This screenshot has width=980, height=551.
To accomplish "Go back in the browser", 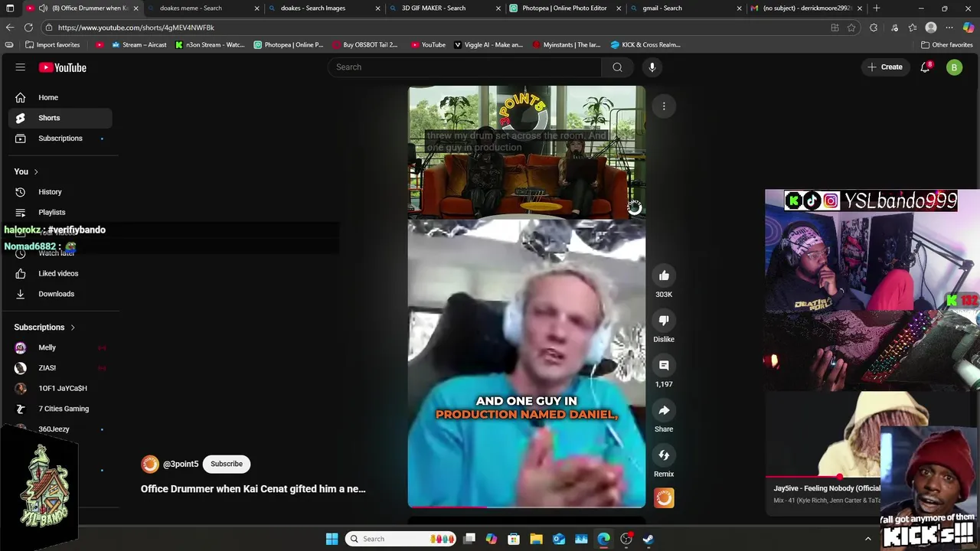I will tap(10, 27).
